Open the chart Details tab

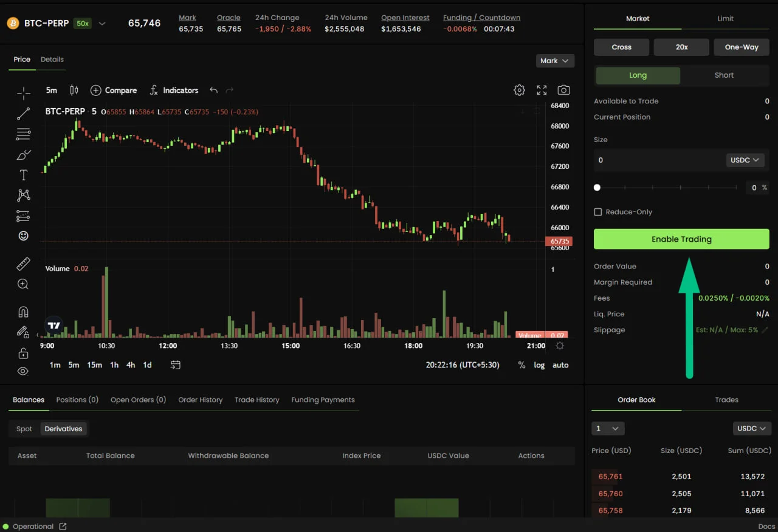pyautogui.click(x=52, y=60)
